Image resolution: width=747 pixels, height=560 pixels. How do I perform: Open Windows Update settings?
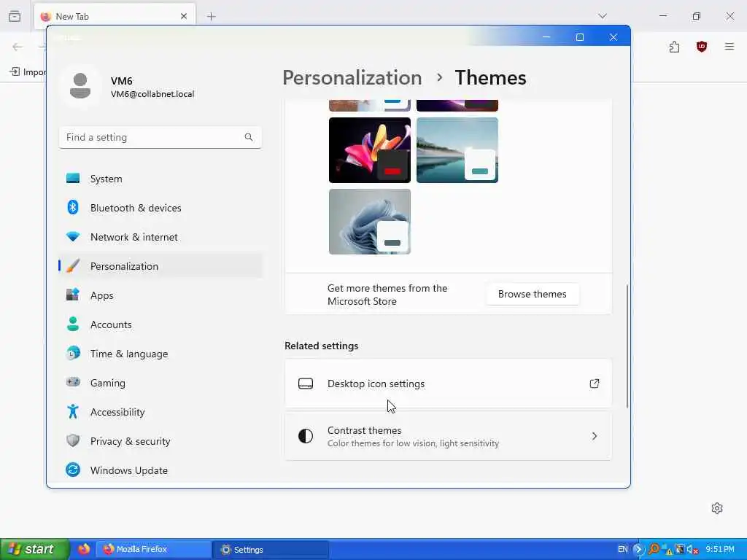[160, 470]
